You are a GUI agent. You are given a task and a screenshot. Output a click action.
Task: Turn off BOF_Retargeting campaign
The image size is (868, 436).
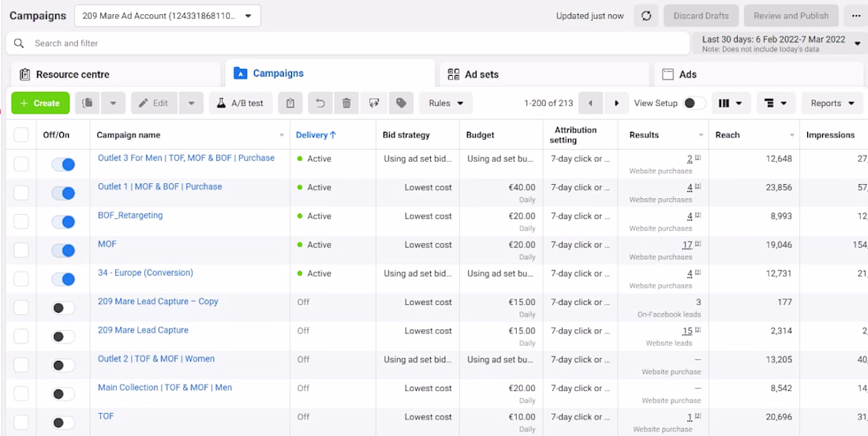coord(63,222)
